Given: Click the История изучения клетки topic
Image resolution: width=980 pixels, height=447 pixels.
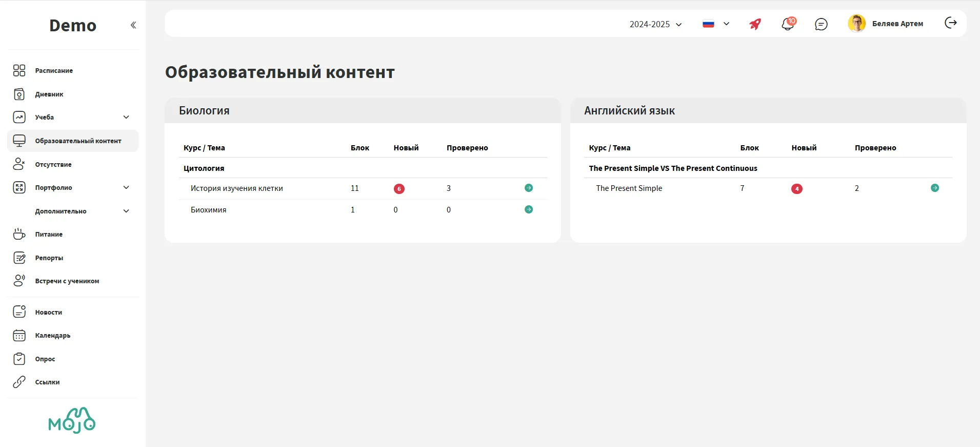Looking at the screenshot, I should click(236, 188).
